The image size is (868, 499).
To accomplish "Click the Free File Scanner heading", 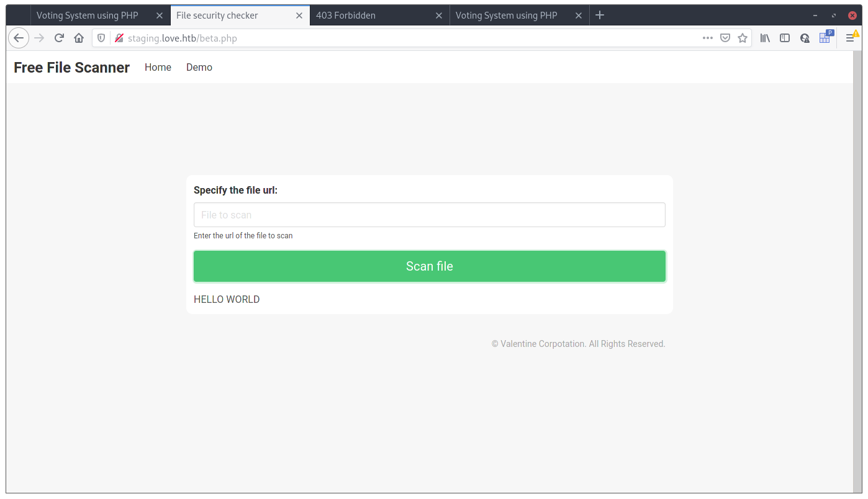I will [x=71, y=67].
